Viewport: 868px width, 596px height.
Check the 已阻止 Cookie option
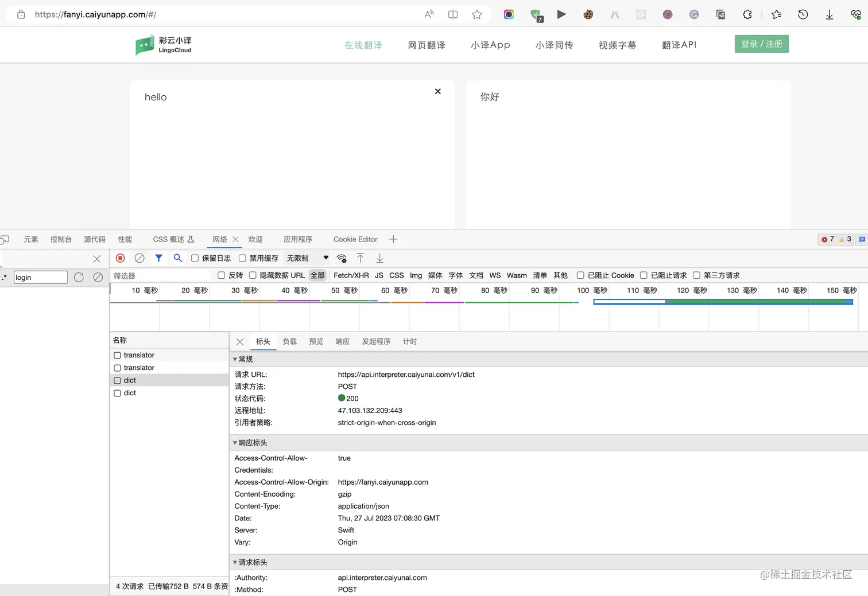[x=580, y=275]
